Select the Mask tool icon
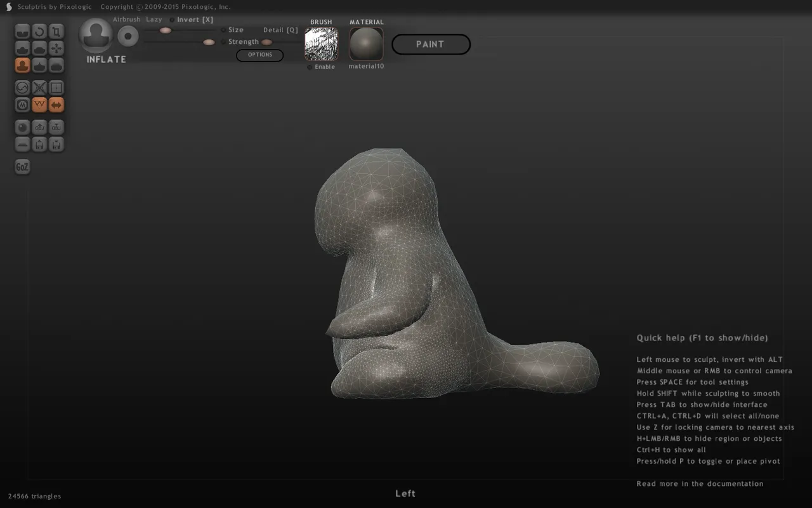812x508 pixels. click(x=22, y=104)
